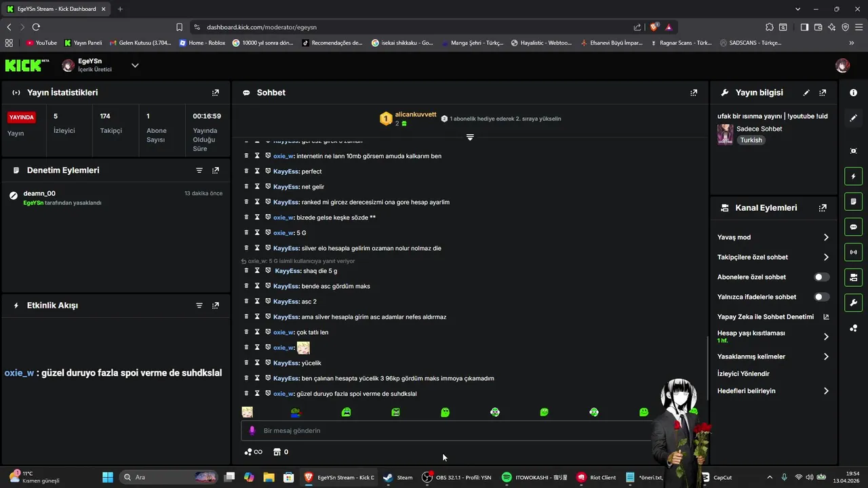The height and width of the screenshot is (488, 868).
Task: Open the profile avatar at the top right
Action: (x=842, y=66)
